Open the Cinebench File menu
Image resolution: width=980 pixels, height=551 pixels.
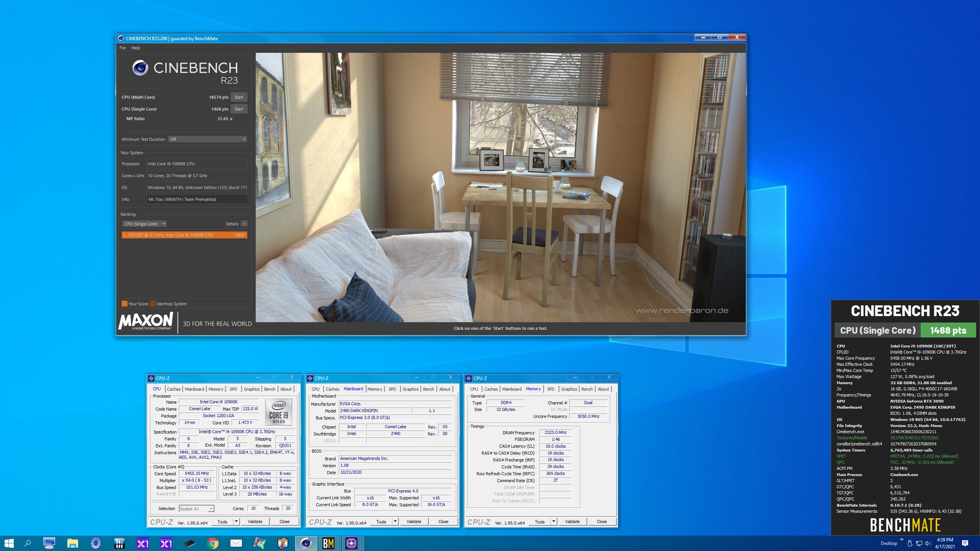122,48
